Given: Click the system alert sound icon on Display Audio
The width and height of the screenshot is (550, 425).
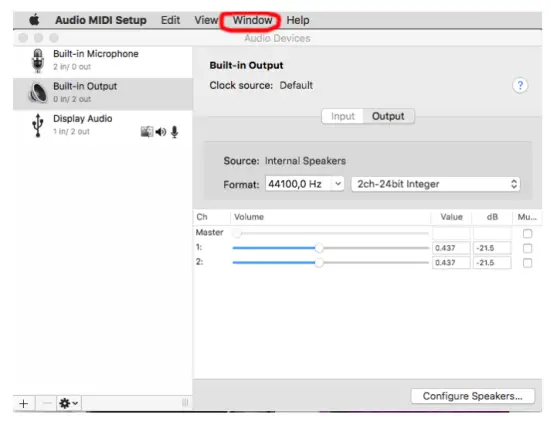Looking at the screenshot, I should 147,132.
